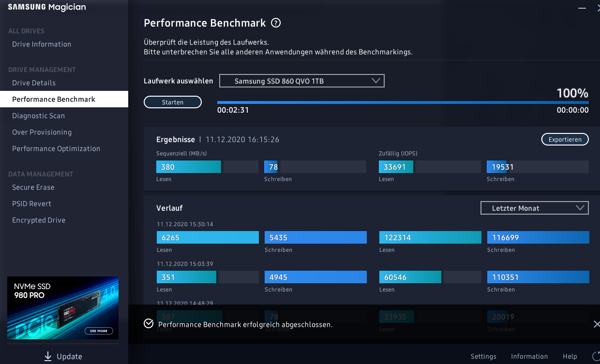
Task: Click the 6265 read bar in Verlauf
Action: (208, 237)
